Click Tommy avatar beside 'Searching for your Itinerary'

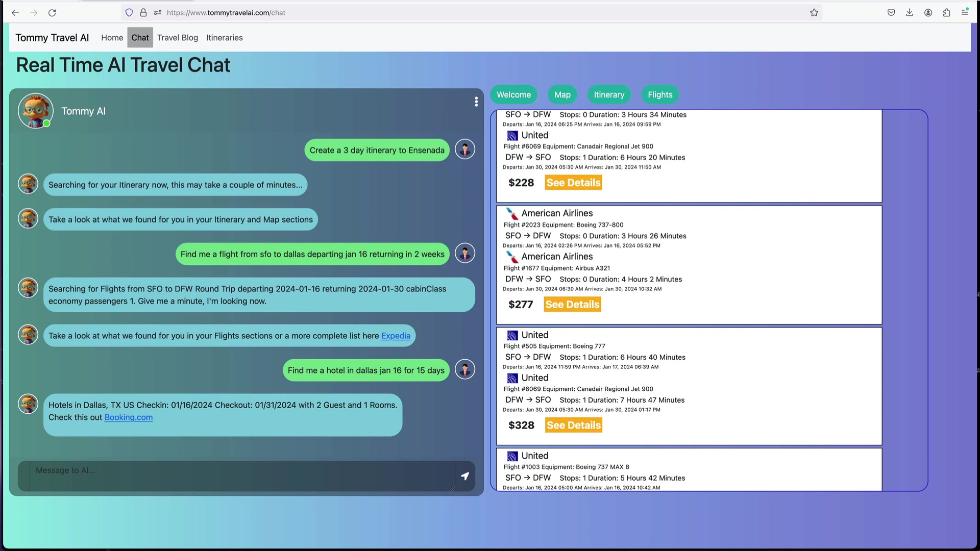(28, 184)
